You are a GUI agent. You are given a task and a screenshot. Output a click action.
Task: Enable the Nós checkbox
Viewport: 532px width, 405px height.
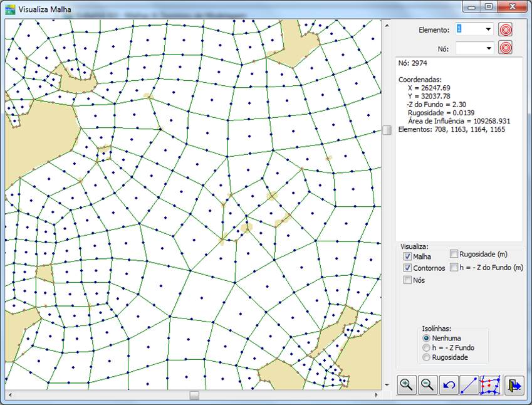pyautogui.click(x=407, y=280)
